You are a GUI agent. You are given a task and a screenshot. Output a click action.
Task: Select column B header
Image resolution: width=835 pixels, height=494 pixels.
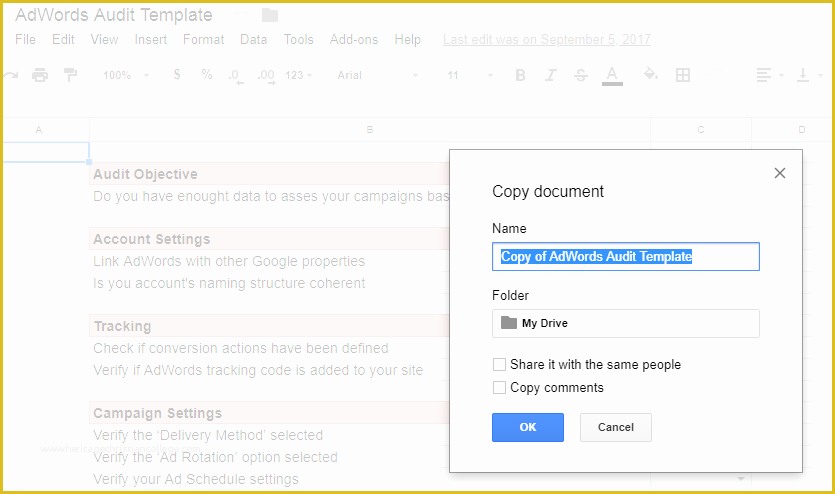pos(370,129)
